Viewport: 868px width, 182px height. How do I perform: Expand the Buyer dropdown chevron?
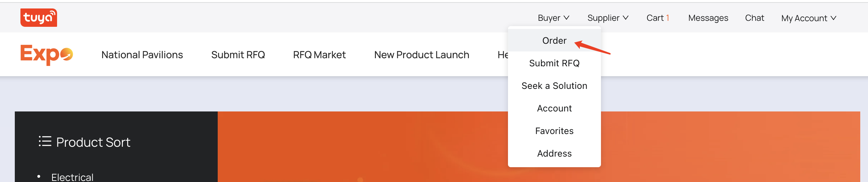pyautogui.click(x=566, y=18)
